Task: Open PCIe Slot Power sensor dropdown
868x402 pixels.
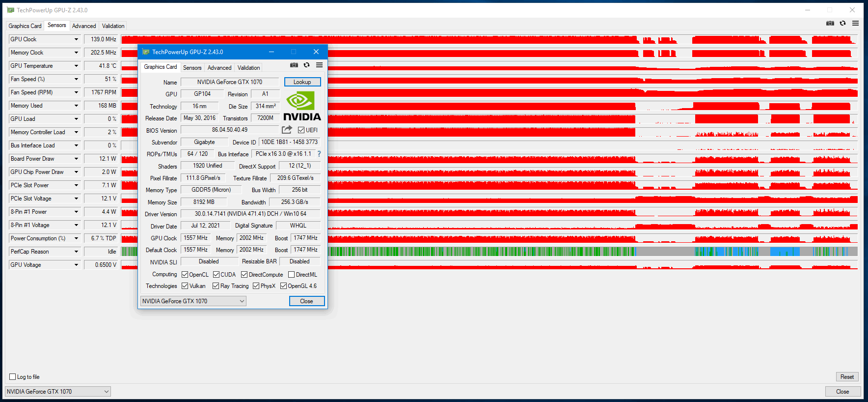Action: click(x=76, y=185)
